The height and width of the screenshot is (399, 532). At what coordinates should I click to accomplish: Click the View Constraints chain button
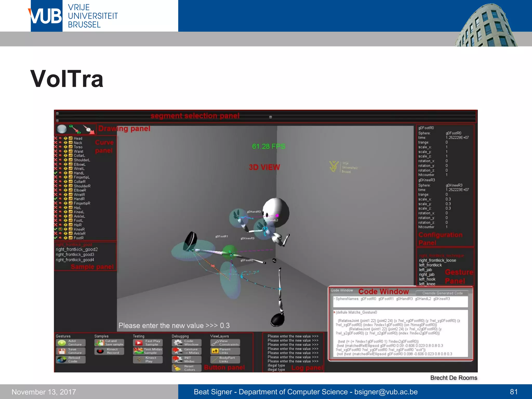[225, 343]
